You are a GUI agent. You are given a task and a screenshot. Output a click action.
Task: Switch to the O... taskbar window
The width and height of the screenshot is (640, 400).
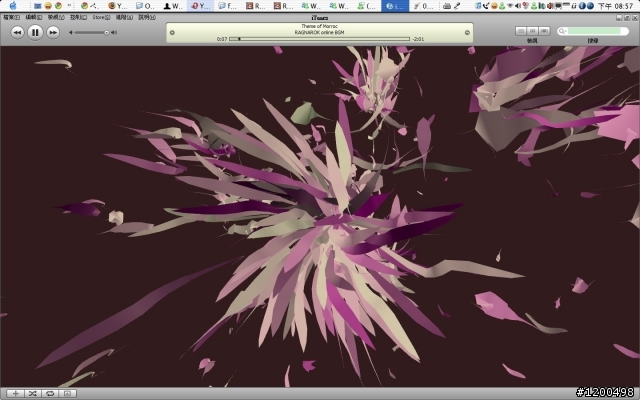[x=146, y=6]
